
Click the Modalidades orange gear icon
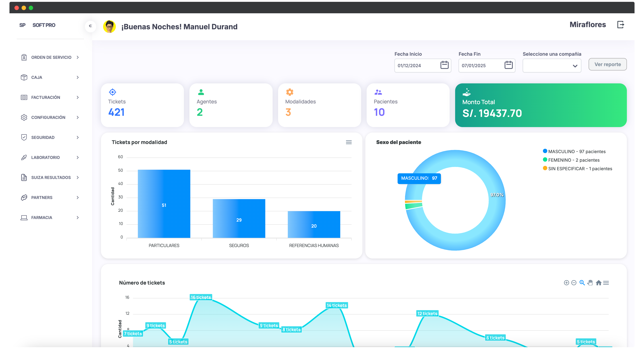290,92
